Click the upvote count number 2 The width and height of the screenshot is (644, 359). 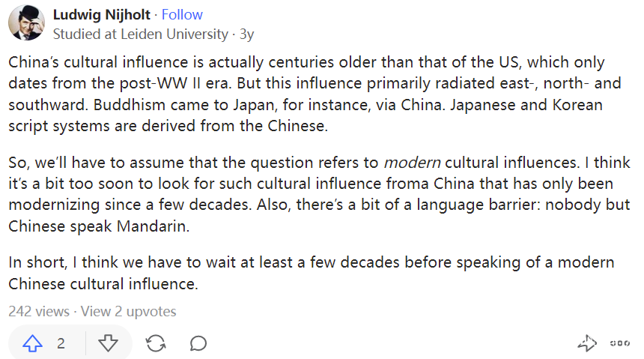(x=61, y=343)
